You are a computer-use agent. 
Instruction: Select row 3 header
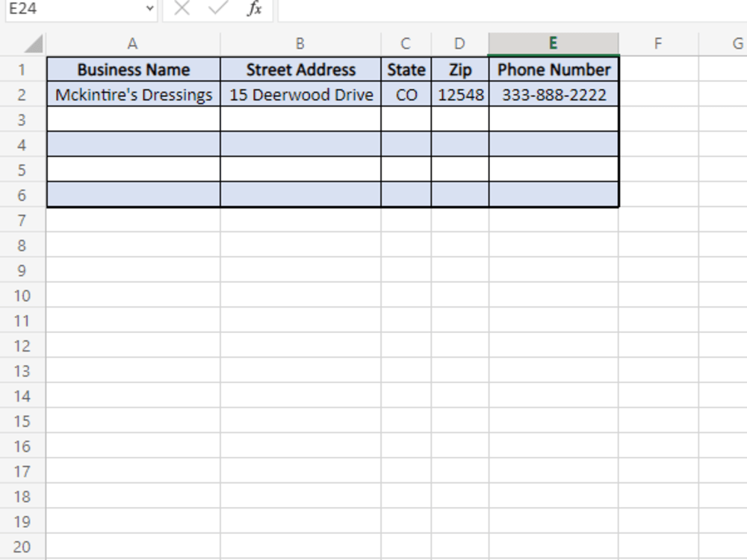click(22, 120)
